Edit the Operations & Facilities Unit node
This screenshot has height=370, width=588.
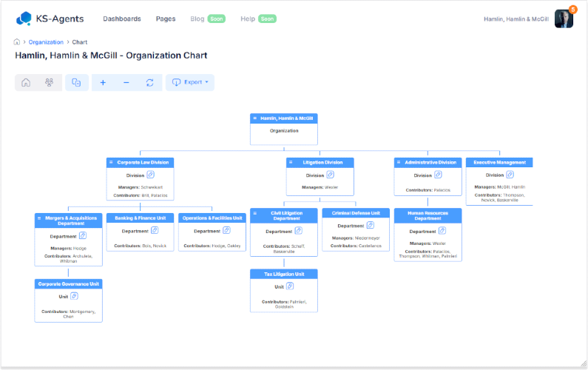click(x=226, y=230)
